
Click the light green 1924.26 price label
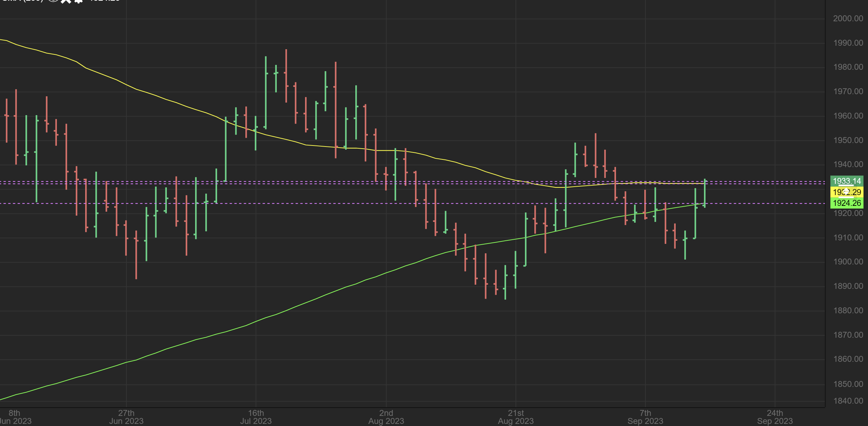tap(847, 203)
